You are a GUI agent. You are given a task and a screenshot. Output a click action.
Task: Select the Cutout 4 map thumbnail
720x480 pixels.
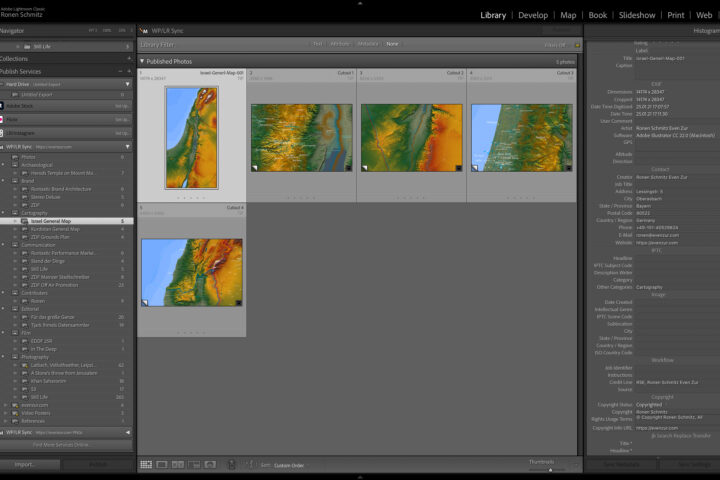click(192, 272)
